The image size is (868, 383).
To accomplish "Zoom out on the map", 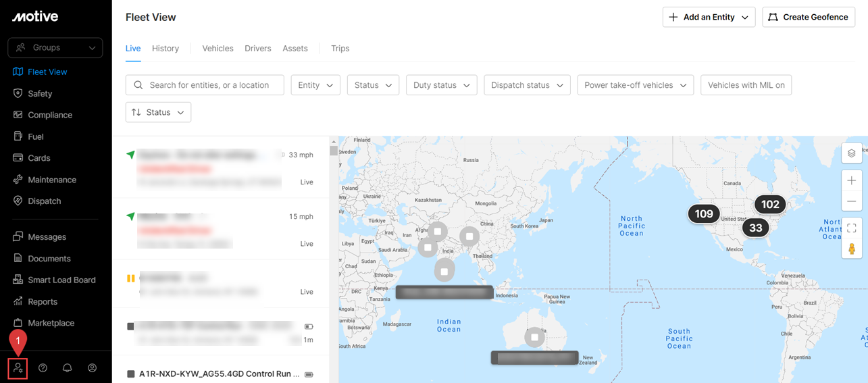I will coord(851,201).
